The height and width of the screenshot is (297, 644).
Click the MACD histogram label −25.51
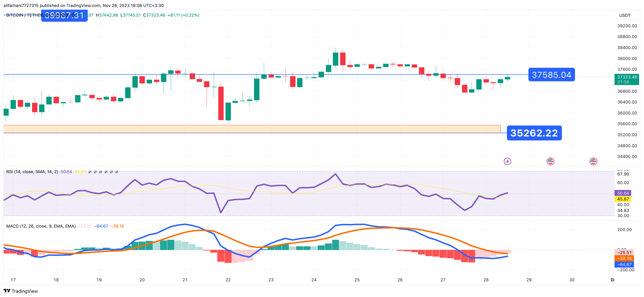point(624,253)
